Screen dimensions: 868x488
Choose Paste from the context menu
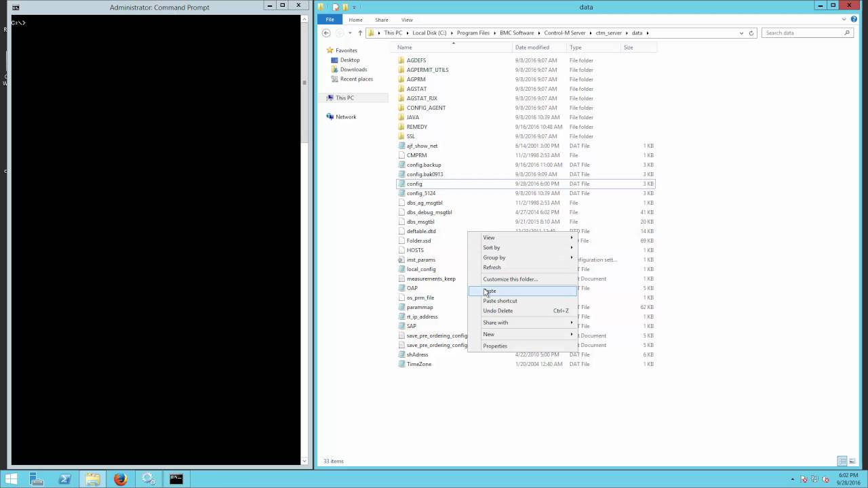[522, 291]
